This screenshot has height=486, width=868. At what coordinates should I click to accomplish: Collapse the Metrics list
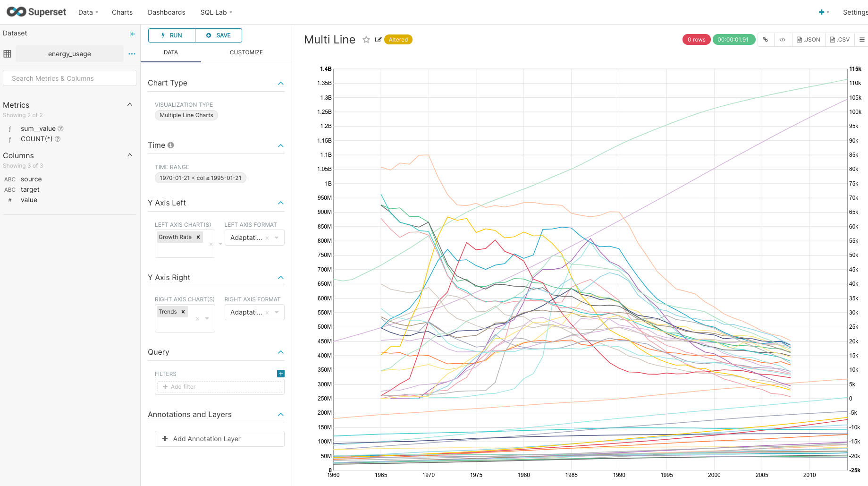tap(130, 104)
